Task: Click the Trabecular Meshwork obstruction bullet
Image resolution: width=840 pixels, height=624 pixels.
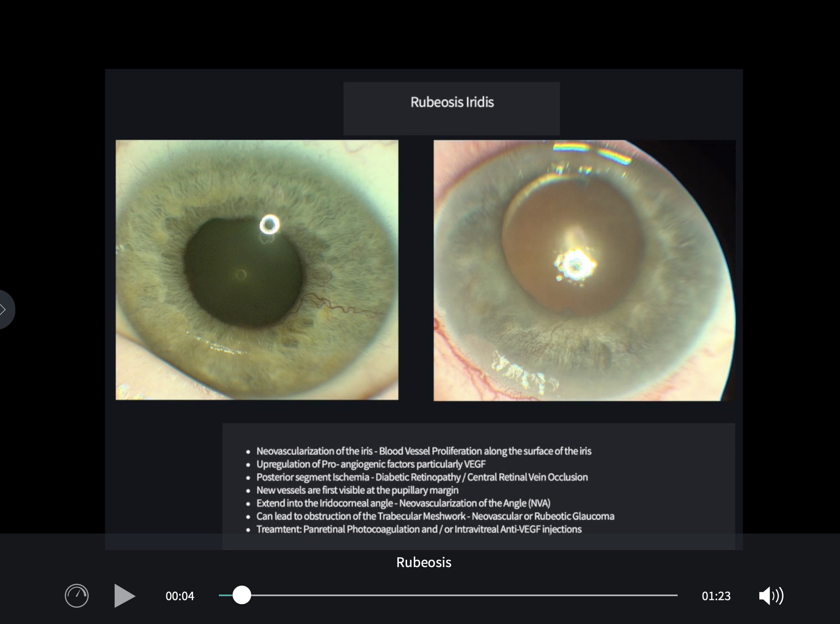Action: tap(435, 516)
